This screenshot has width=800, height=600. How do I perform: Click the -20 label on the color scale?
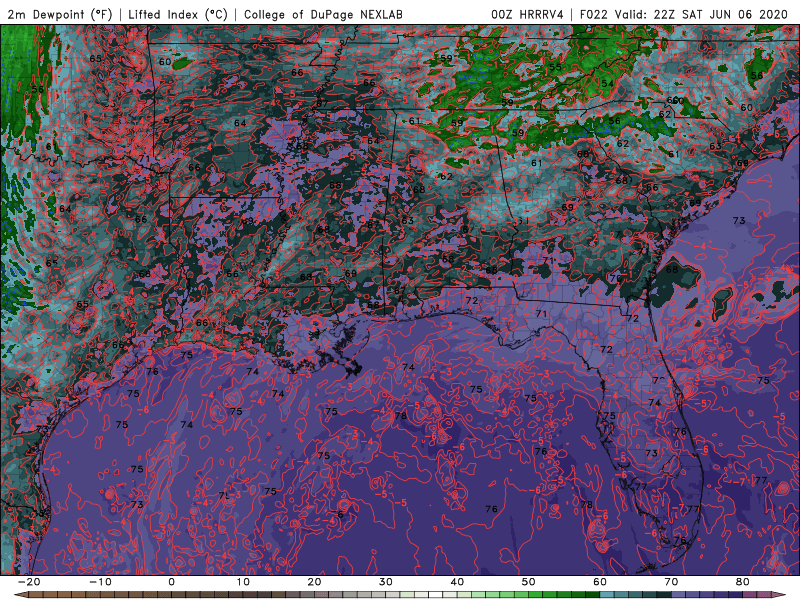[x=28, y=582]
